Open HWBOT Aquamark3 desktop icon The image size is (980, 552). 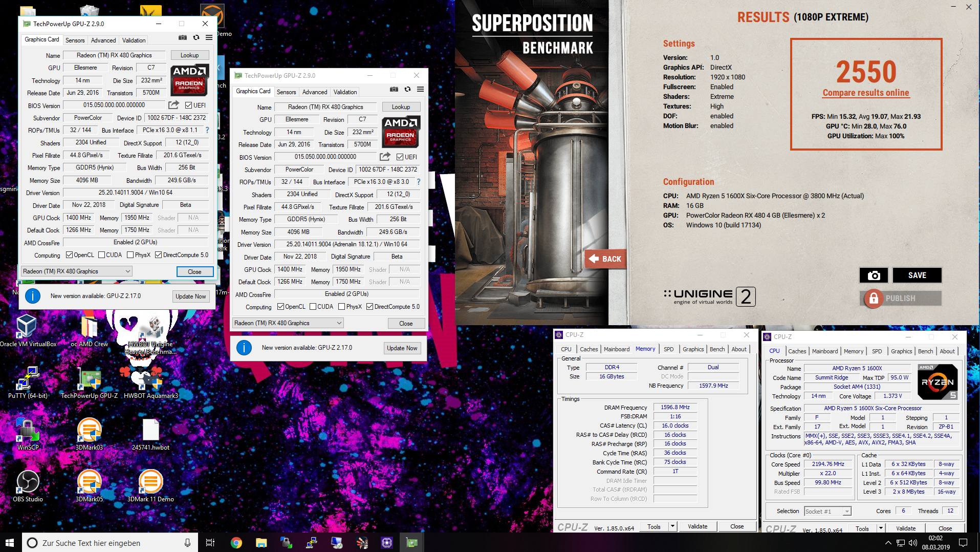(150, 383)
